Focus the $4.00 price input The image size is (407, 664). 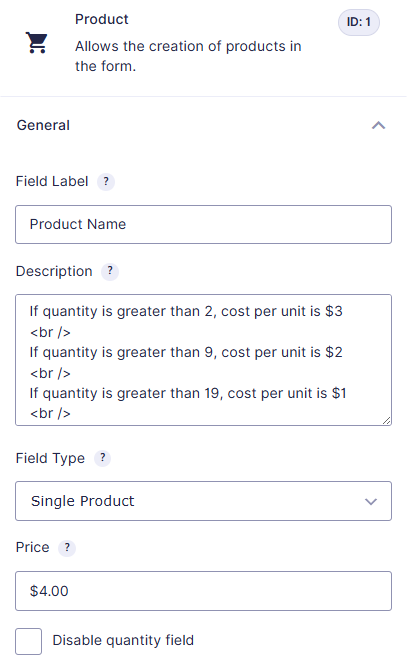[203, 591]
